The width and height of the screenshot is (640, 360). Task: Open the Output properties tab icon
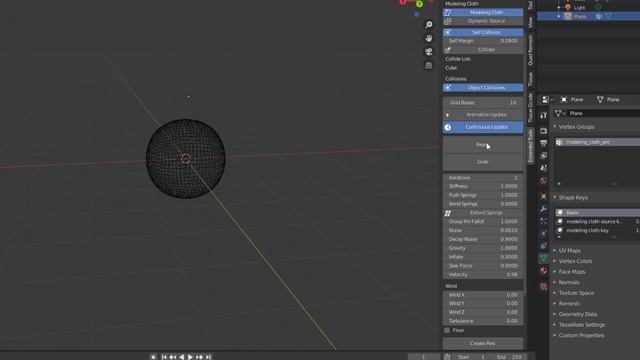pos(543,143)
